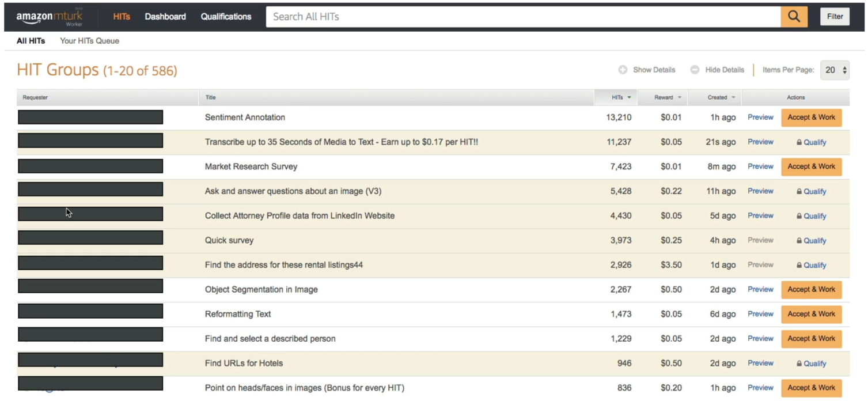
Task: Click Find the address for these rental listings44
Action: [284, 265]
